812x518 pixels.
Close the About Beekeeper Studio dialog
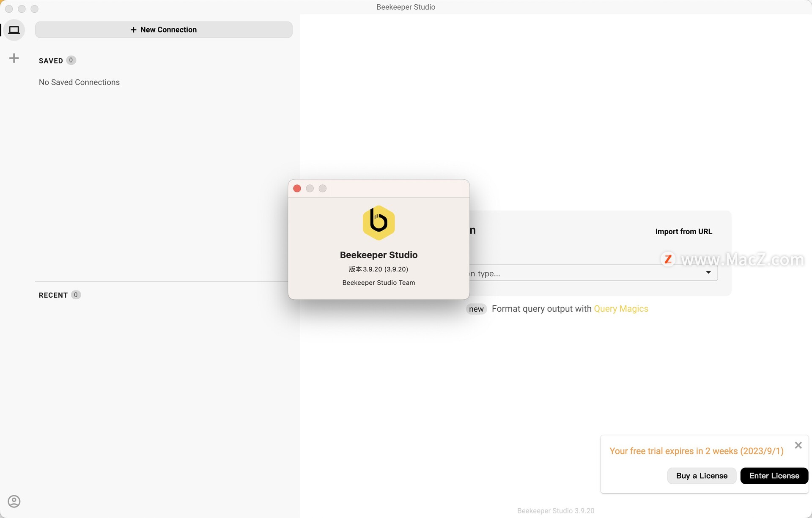[297, 189]
